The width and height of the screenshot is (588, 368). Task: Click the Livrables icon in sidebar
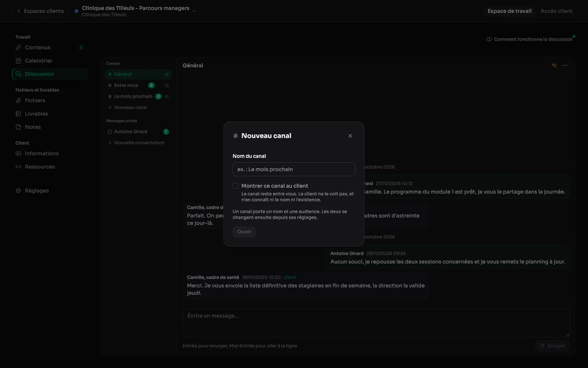tap(18, 114)
